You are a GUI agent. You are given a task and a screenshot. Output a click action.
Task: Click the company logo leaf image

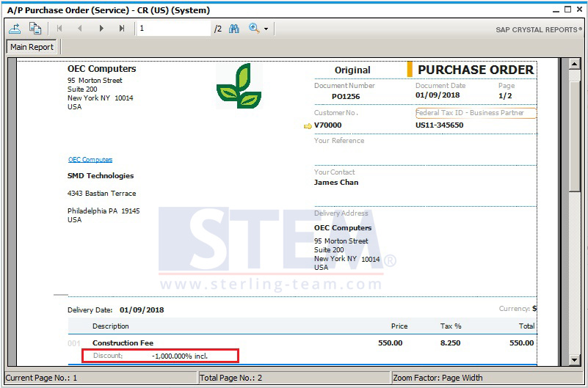(x=239, y=86)
